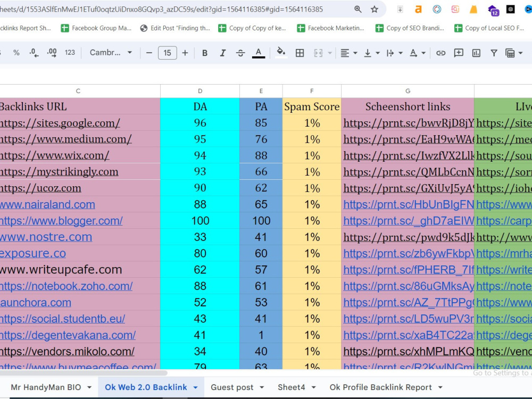Open Copy of Copy of ke... bookmark
The width and height of the screenshot is (532, 399).
[252, 28]
